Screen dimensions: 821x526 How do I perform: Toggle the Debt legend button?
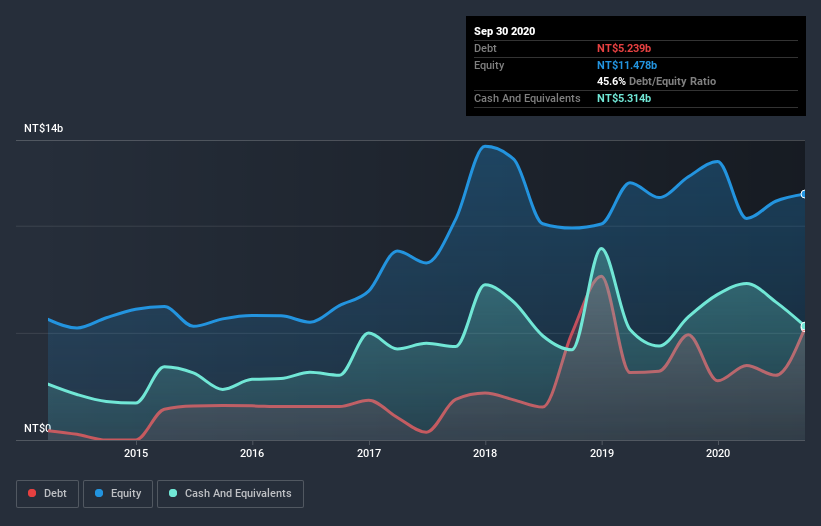[x=47, y=494]
